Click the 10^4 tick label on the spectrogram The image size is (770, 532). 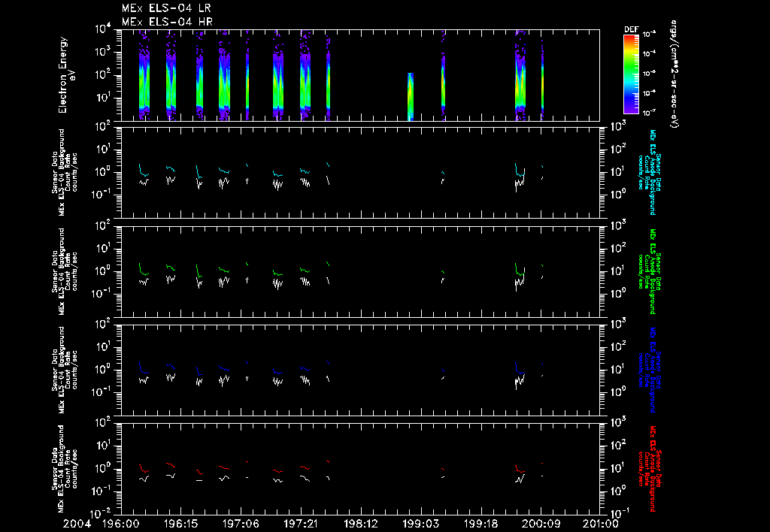[104, 29]
